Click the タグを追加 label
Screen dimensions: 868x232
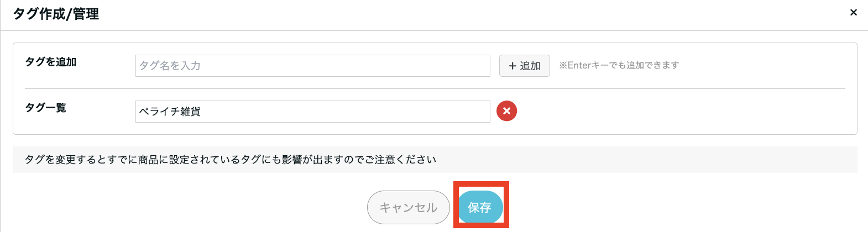click(x=51, y=62)
